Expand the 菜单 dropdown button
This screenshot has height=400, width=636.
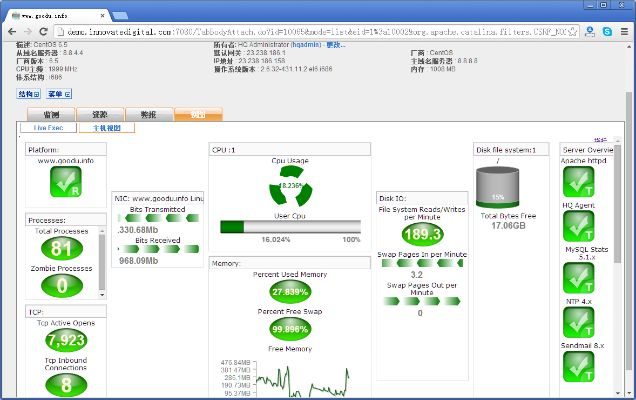pos(59,94)
